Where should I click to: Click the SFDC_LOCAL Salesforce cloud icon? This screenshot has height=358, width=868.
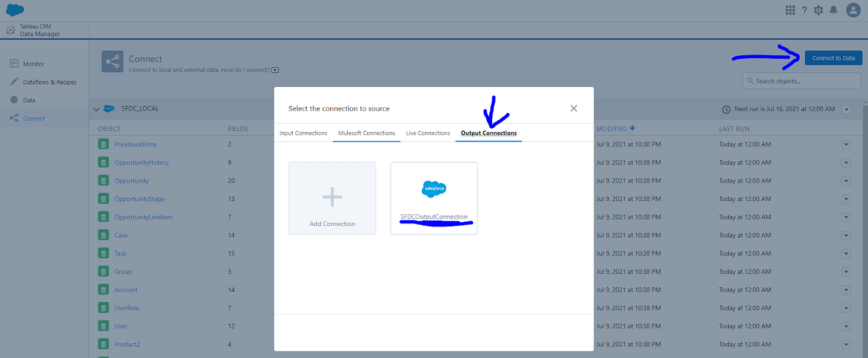click(x=108, y=108)
